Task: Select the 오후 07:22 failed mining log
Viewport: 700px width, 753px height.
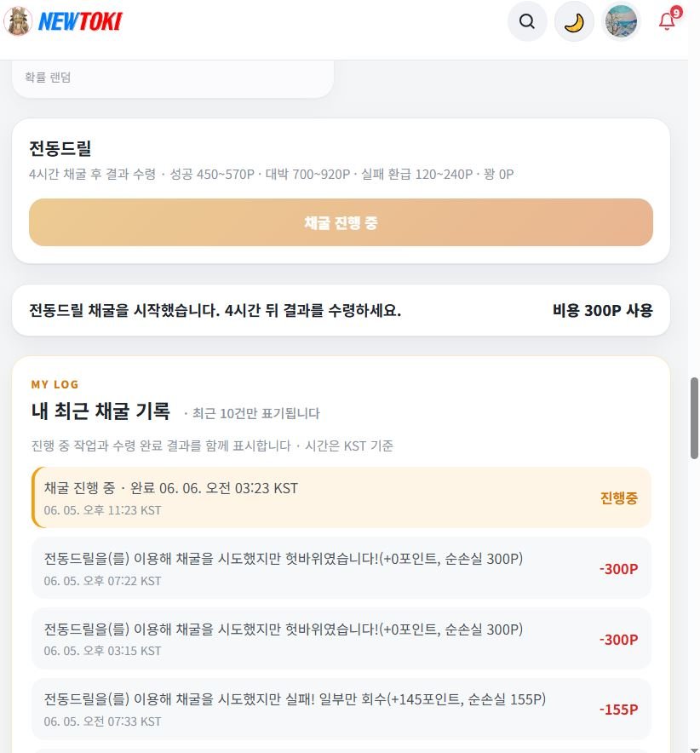Action: [341, 567]
